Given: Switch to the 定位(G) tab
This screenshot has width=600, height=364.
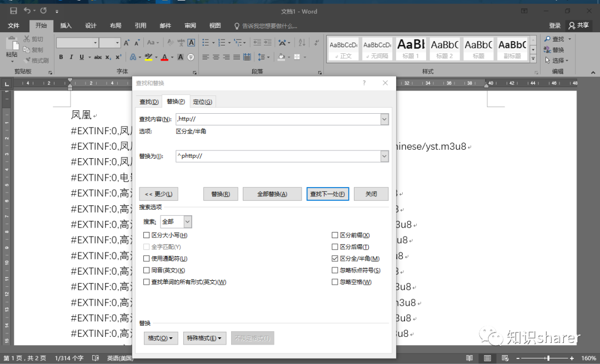Looking at the screenshot, I should coord(202,102).
